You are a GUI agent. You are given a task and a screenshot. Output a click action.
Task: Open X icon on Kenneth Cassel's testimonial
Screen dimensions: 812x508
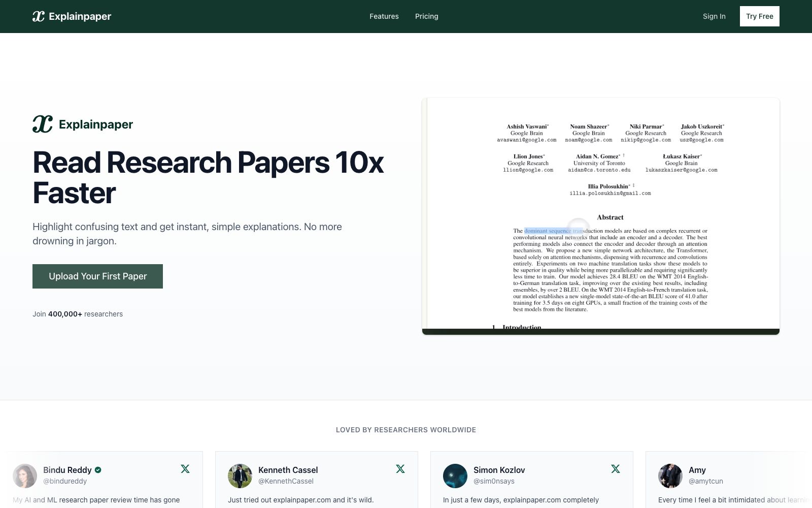pyautogui.click(x=400, y=469)
